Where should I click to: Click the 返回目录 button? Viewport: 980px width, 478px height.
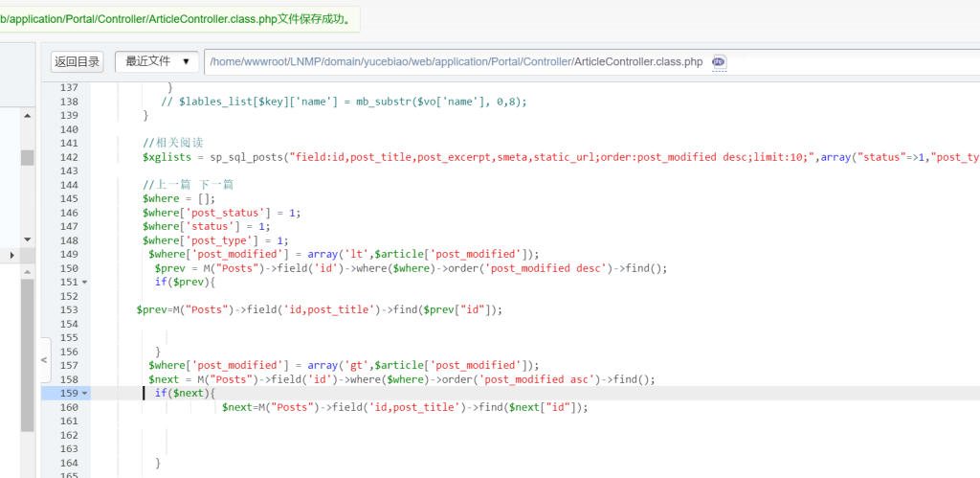pyautogui.click(x=78, y=62)
